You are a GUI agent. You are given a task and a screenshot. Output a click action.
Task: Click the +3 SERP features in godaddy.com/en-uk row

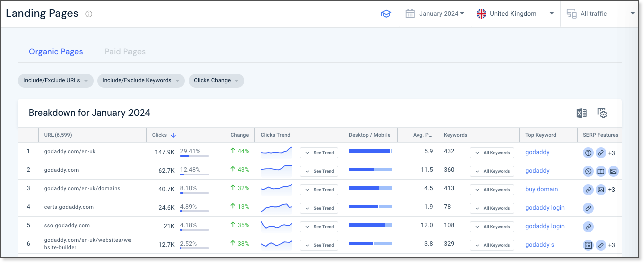tap(611, 153)
